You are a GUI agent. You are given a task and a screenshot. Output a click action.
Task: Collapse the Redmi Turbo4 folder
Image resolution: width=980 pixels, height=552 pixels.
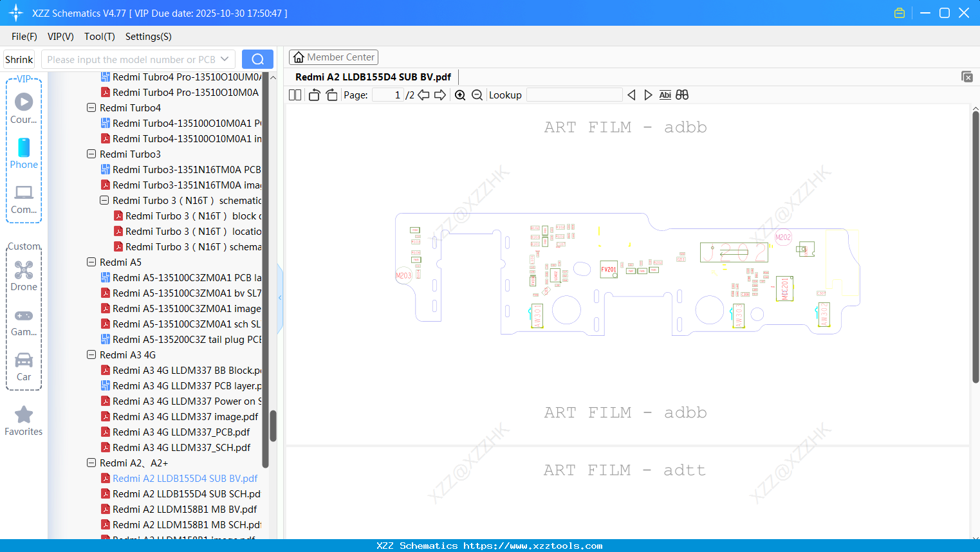click(x=91, y=107)
